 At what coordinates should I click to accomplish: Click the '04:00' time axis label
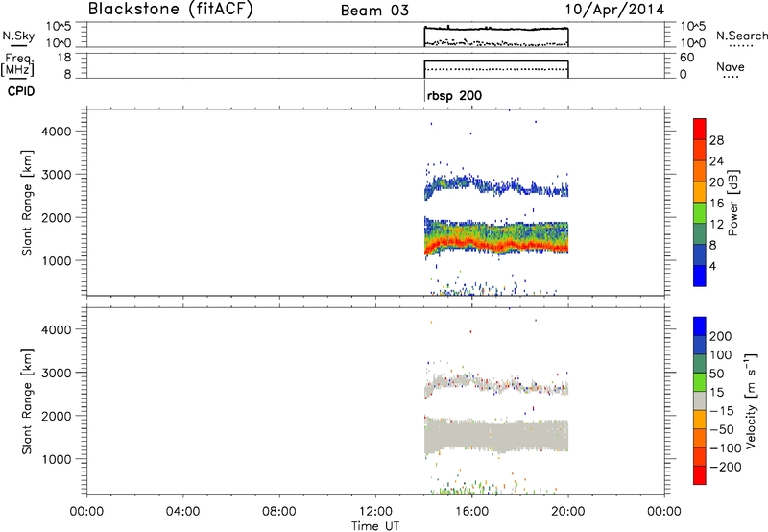click(183, 512)
